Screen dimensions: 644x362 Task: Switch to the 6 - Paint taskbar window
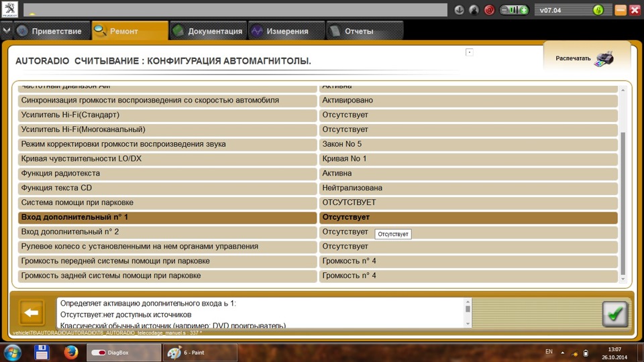tap(200, 353)
